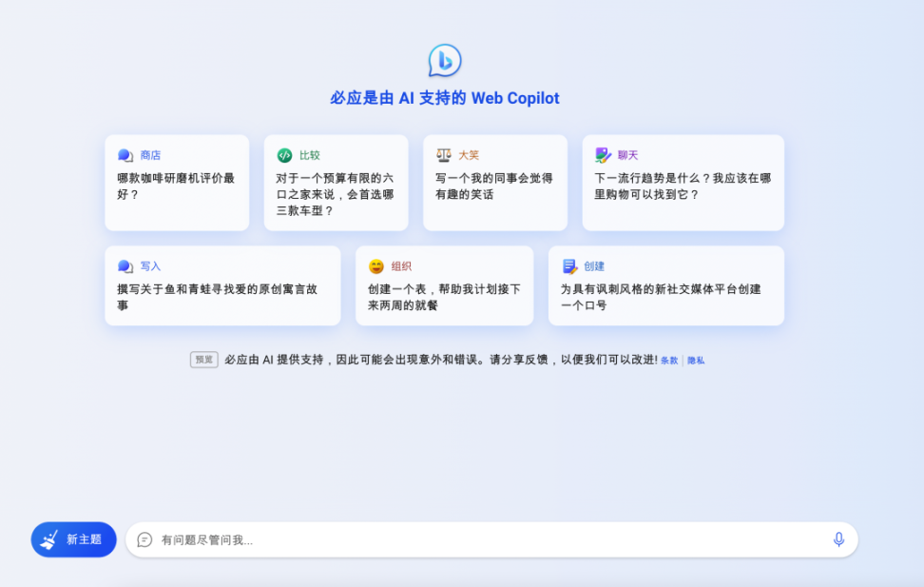
Task: Click the scales icon beside 大笑
Action: click(x=444, y=155)
